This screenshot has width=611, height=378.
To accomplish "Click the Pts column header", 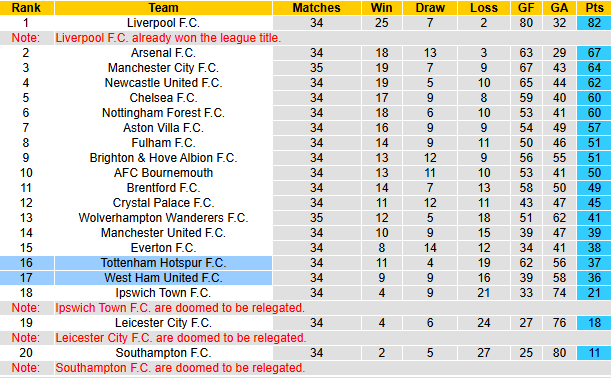I will click(594, 8).
